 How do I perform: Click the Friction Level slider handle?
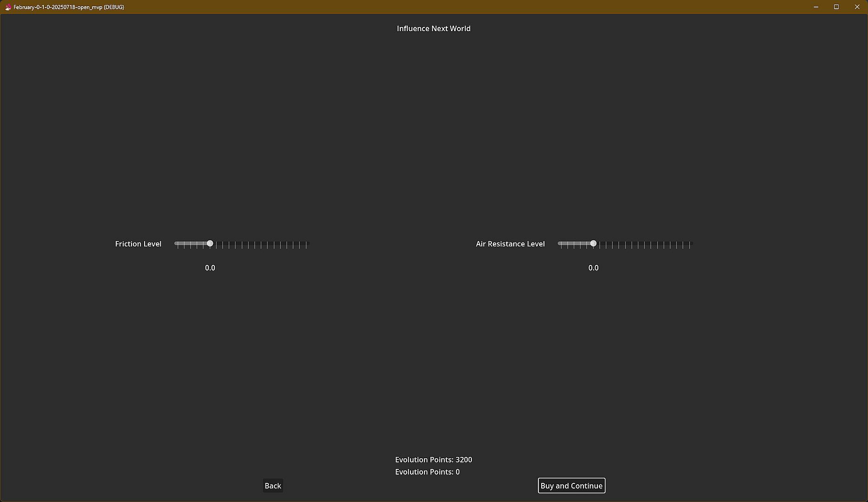pyautogui.click(x=210, y=244)
